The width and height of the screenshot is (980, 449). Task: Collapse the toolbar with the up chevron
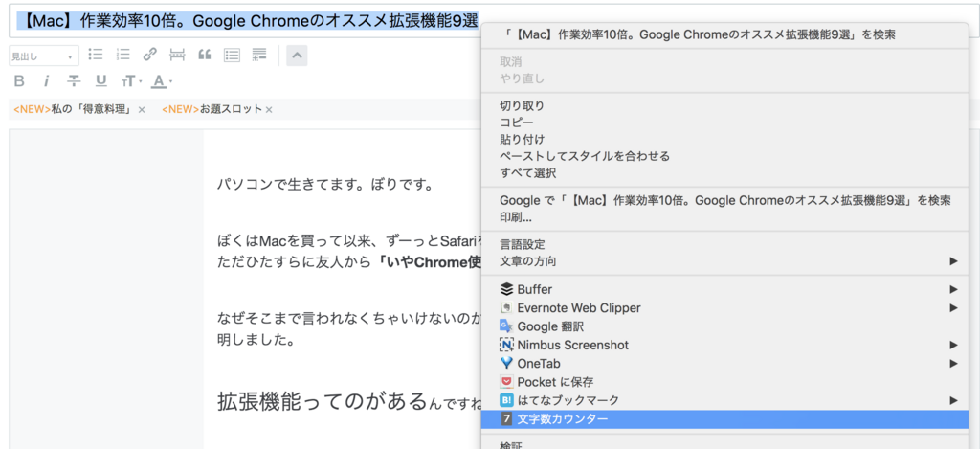tap(297, 56)
